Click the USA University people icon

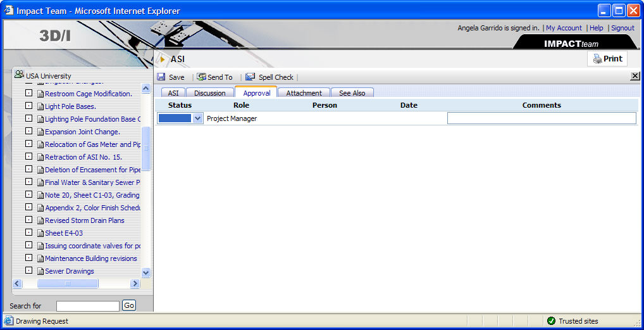[x=18, y=75]
